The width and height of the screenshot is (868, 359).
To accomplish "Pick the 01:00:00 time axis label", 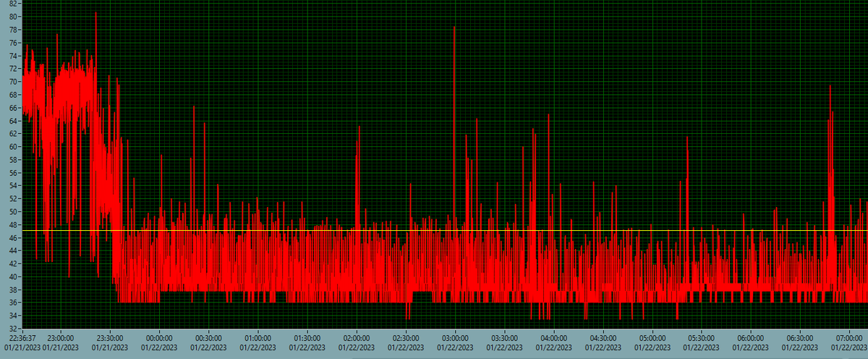I will [258, 337].
